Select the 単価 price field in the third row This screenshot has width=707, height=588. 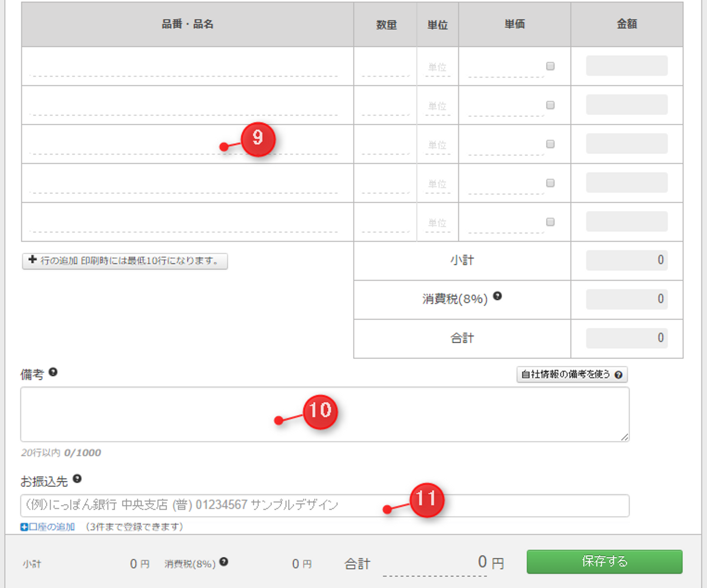506,145
